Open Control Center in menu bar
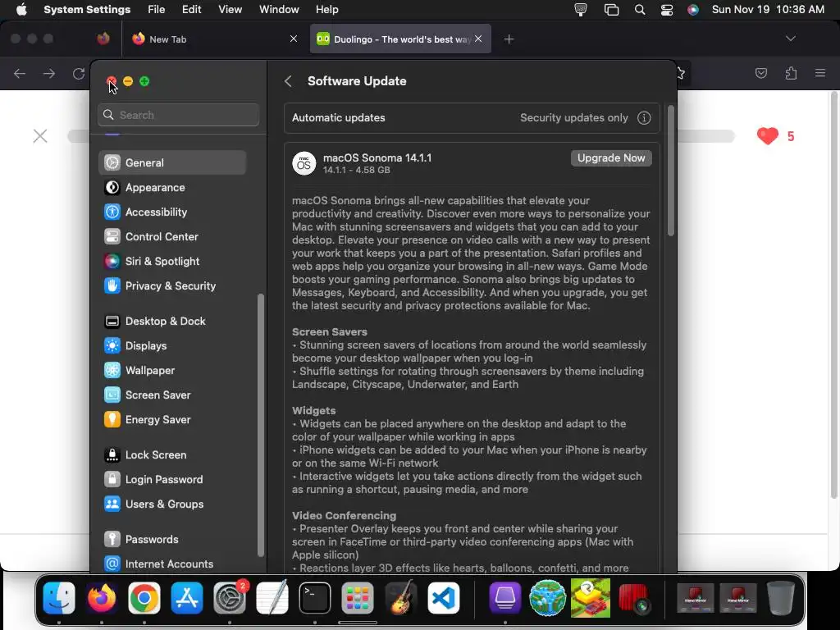Viewport: 840px width, 630px height. click(667, 10)
